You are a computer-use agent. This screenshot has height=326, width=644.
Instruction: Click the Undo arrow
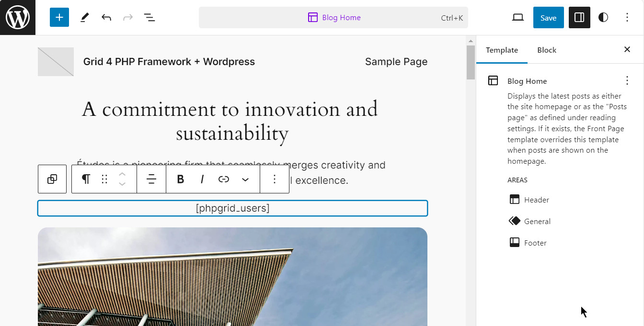(106, 18)
